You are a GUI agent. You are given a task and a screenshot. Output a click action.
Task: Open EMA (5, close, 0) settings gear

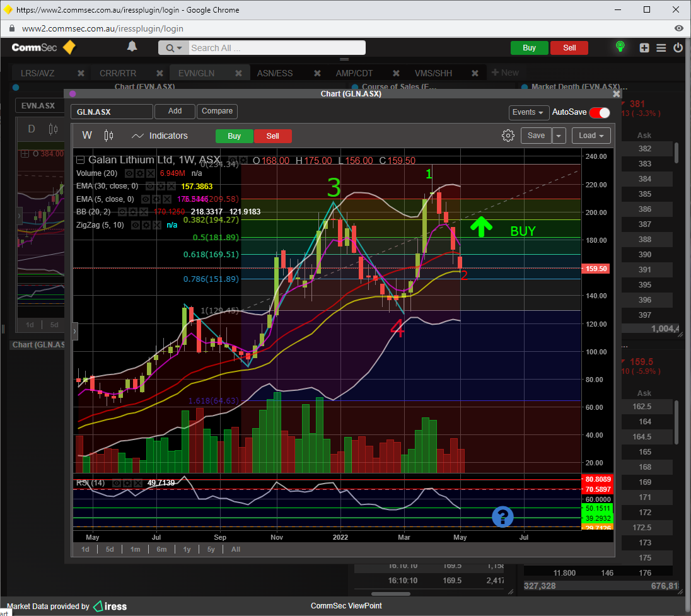click(156, 199)
